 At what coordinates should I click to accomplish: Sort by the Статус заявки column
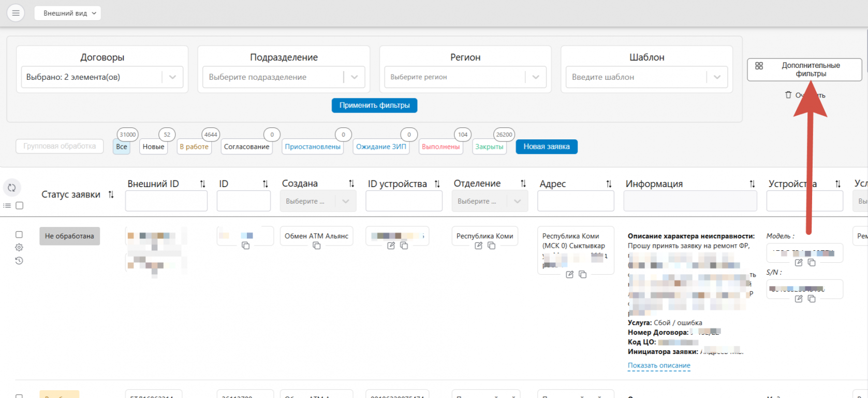tap(111, 195)
